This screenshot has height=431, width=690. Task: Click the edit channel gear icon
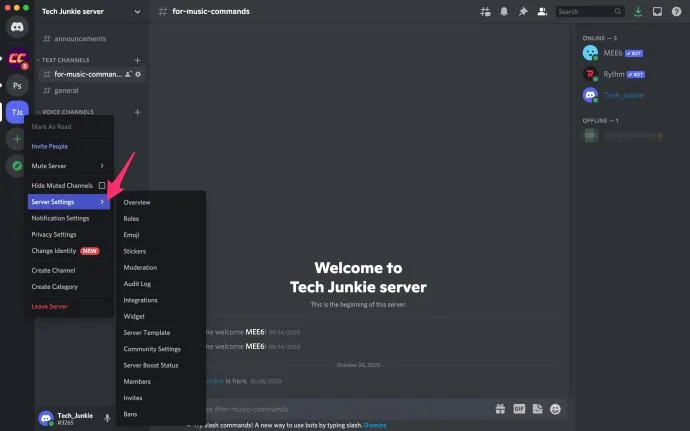[x=138, y=74]
